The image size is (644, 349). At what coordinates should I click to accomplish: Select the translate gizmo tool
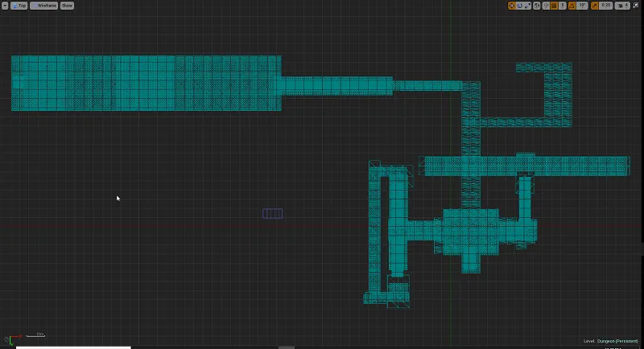(x=512, y=6)
